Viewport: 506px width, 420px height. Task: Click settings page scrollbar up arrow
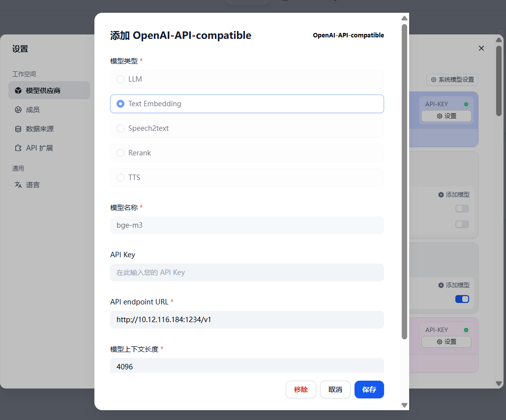click(x=499, y=40)
